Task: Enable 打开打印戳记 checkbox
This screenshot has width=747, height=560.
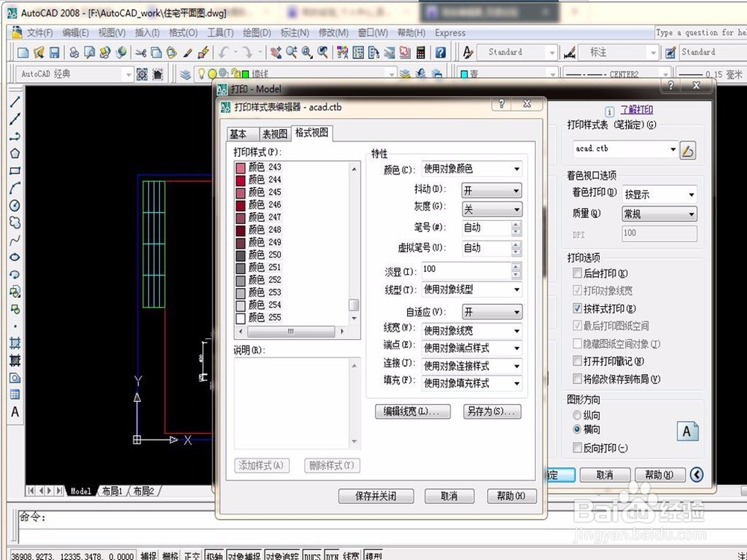Action: 577,361
